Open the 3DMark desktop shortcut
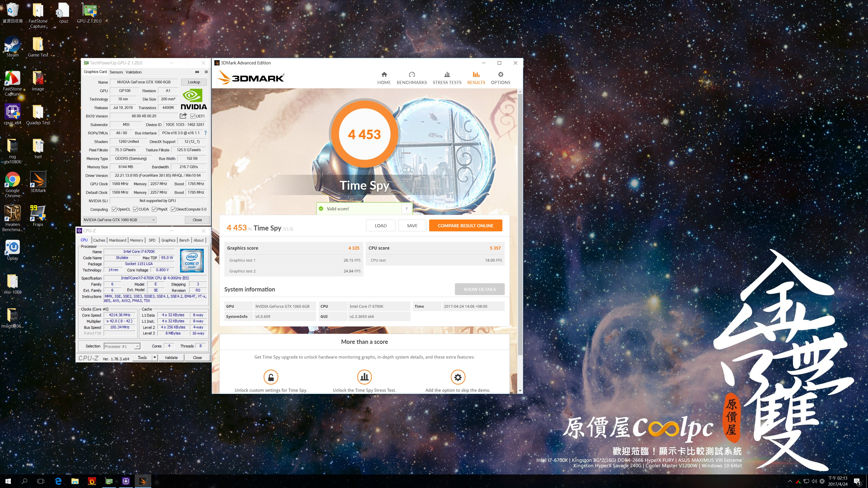This screenshot has width=868, height=488. [38, 182]
